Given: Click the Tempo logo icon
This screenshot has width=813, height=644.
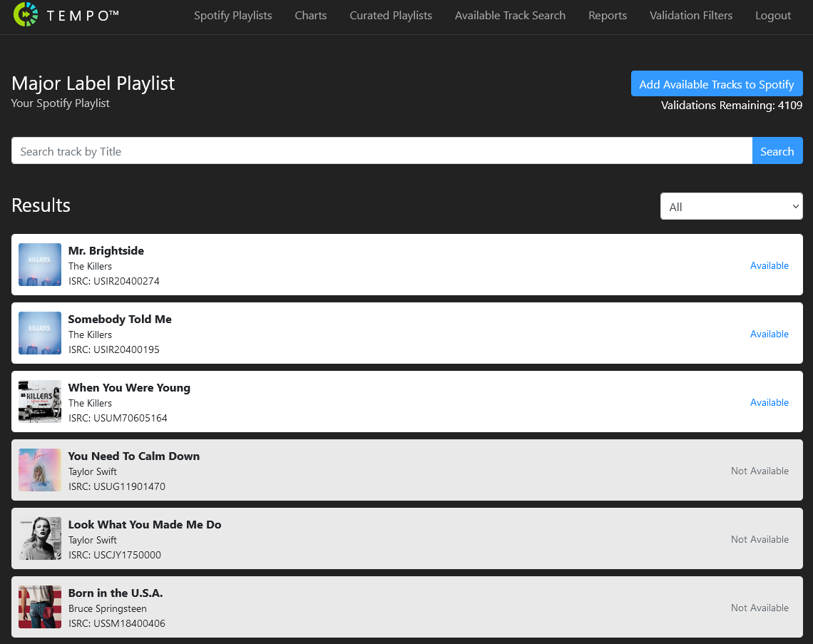Looking at the screenshot, I should pyautogui.click(x=26, y=15).
